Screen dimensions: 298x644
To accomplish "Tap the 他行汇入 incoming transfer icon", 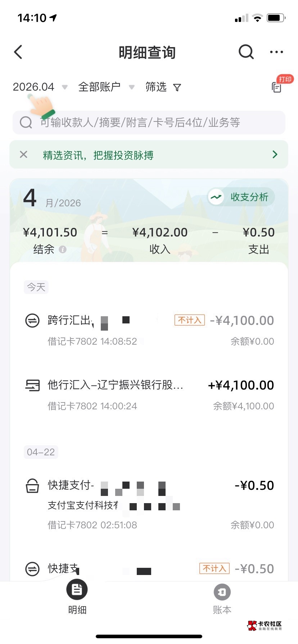I will pos(32,385).
